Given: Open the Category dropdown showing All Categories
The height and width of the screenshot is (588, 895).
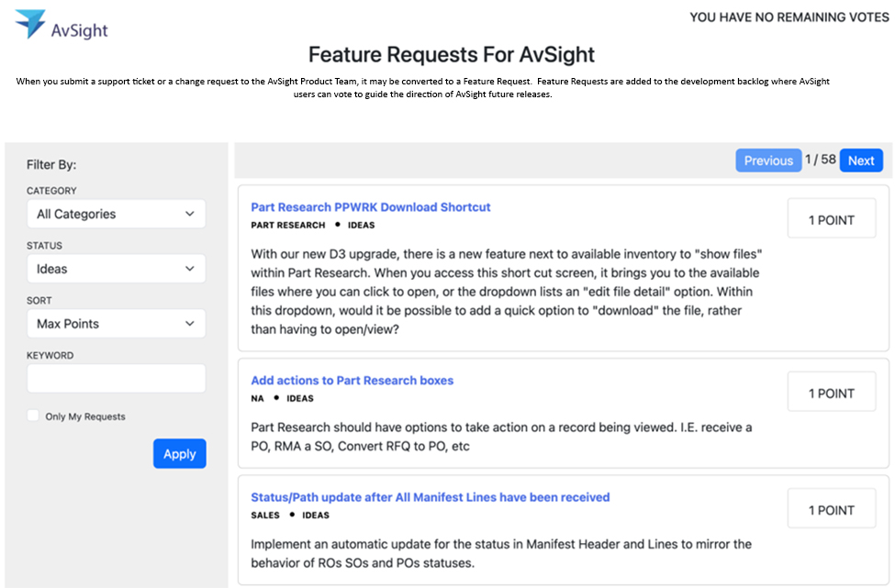Looking at the screenshot, I should pyautogui.click(x=116, y=213).
